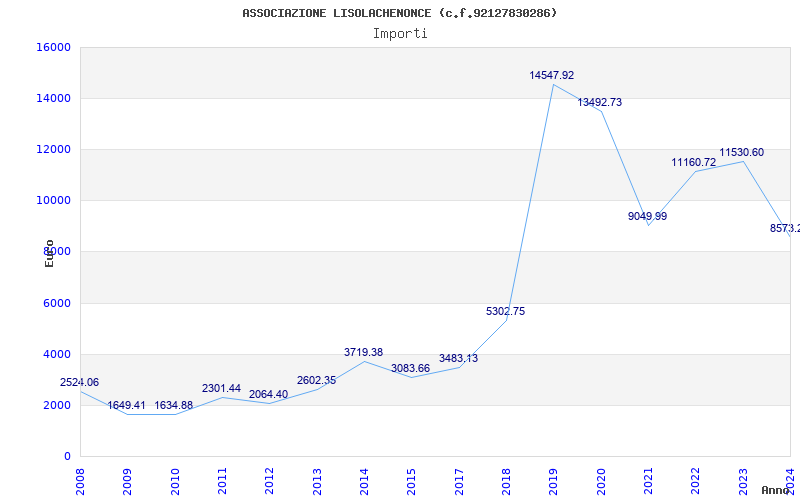Viewport: 800px width, 500px height.
Task: Click the data label 2602.35
Action: 316,381
